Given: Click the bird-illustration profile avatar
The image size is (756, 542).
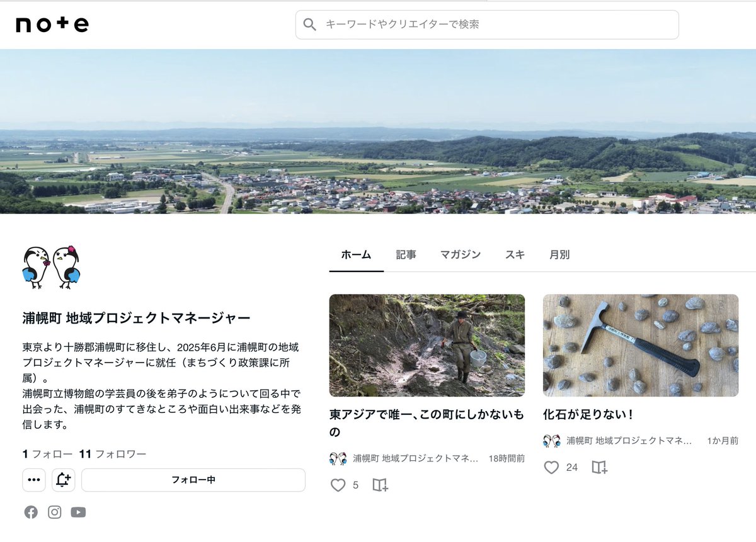Looking at the screenshot, I should coord(51,267).
